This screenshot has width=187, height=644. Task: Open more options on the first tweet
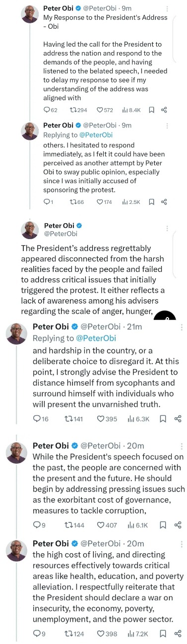point(168,9)
